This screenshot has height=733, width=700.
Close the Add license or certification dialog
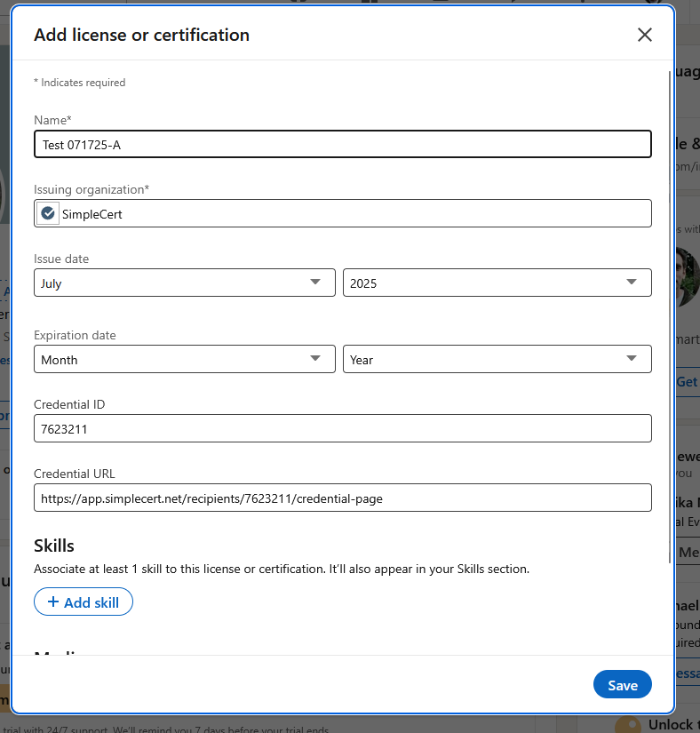(644, 35)
